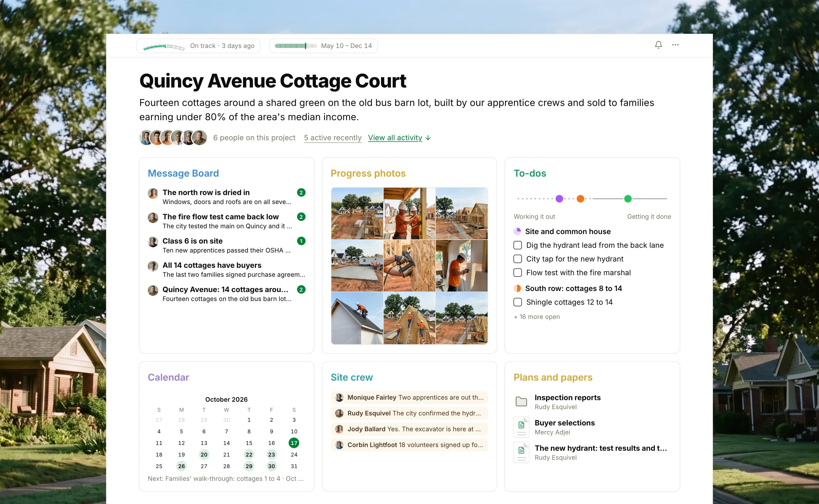Viewport: 819px width, 504px height.
Task: Open the notifications bell
Action: (x=658, y=45)
